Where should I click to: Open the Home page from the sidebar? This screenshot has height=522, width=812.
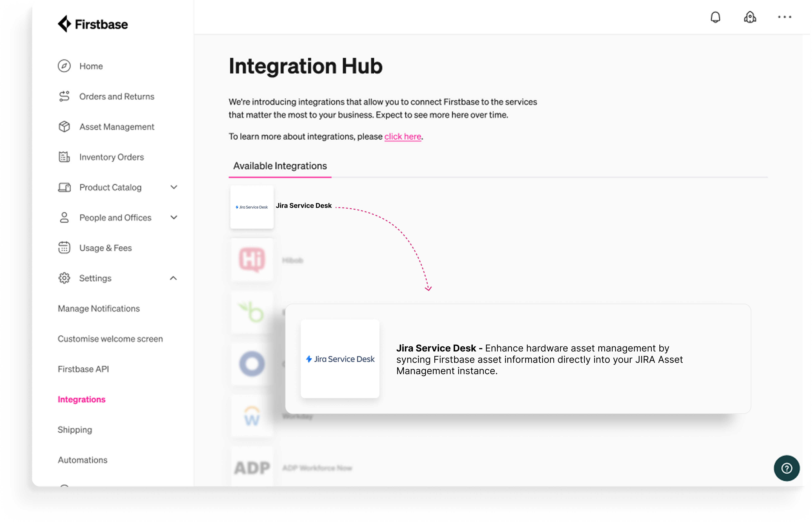click(91, 66)
